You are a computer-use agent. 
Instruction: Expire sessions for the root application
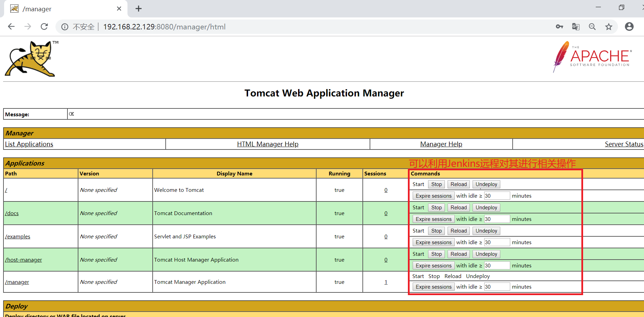434,196
